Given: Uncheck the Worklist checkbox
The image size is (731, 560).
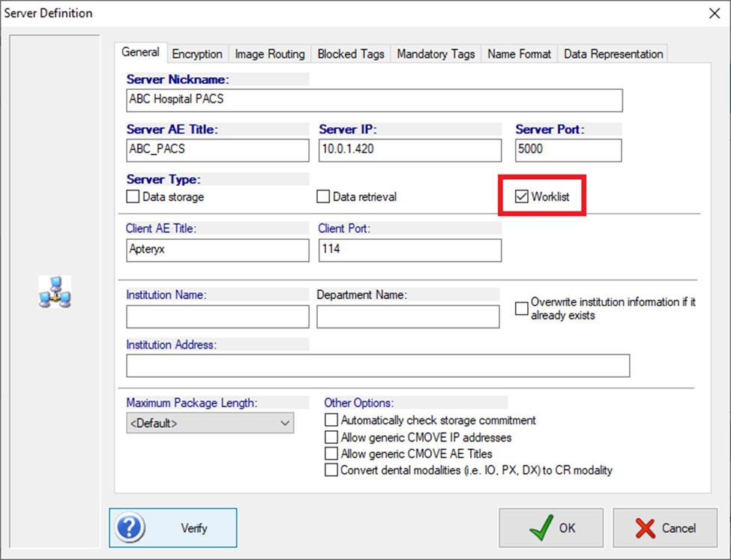Looking at the screenshot, I should (522, 196).
